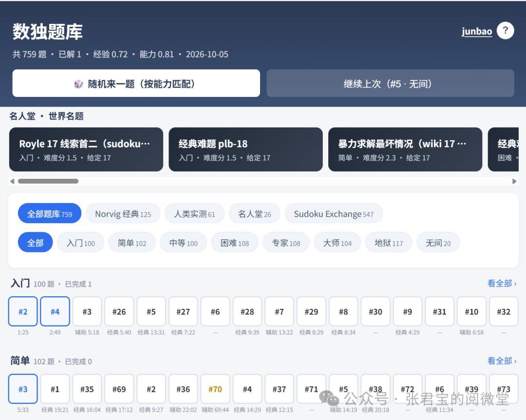The image size is (526, 420).
Task: Open puzzle #28 tile
Action: [x=247, y=311]
